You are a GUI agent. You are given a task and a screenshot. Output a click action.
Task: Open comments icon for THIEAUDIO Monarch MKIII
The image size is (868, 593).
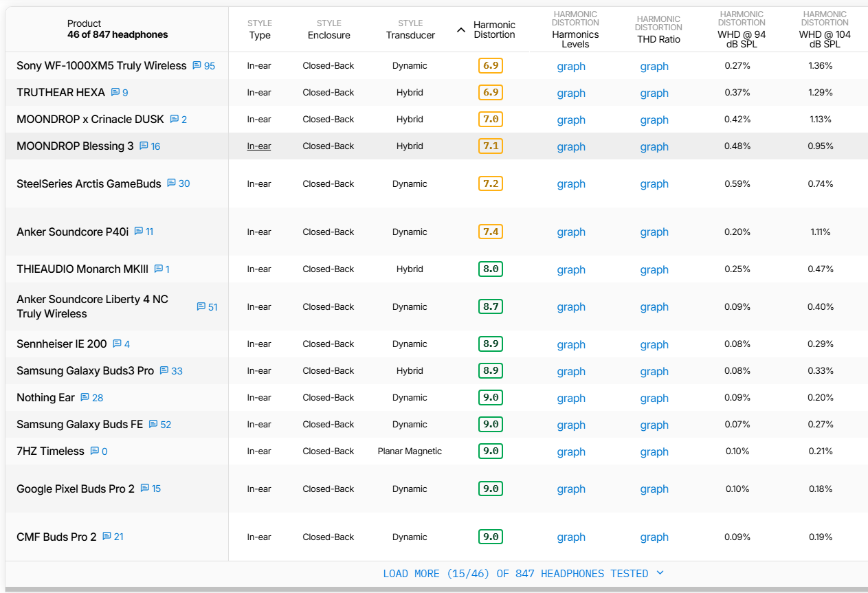159,269
